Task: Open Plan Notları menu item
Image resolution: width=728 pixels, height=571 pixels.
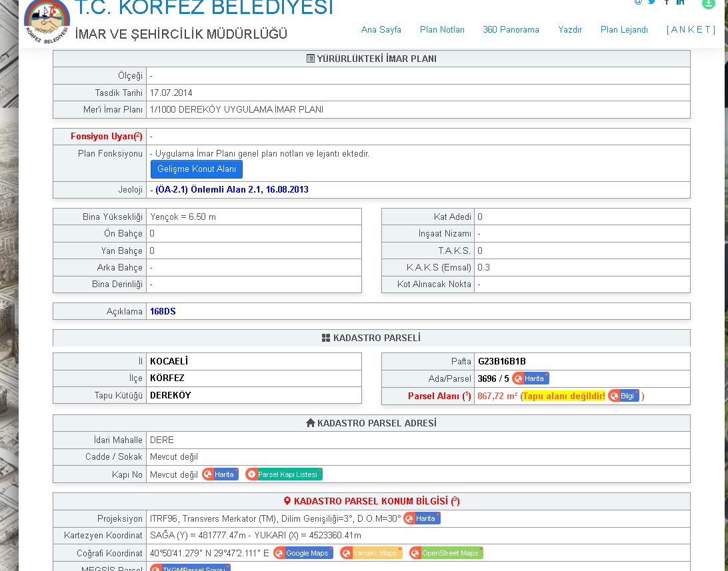Action: [x=442, y=29]
